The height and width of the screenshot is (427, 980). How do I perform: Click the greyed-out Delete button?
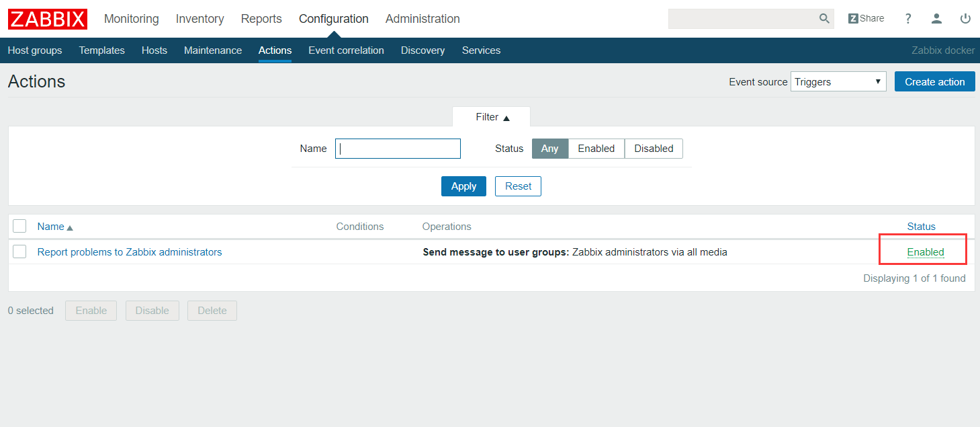[x=212, y=311]
